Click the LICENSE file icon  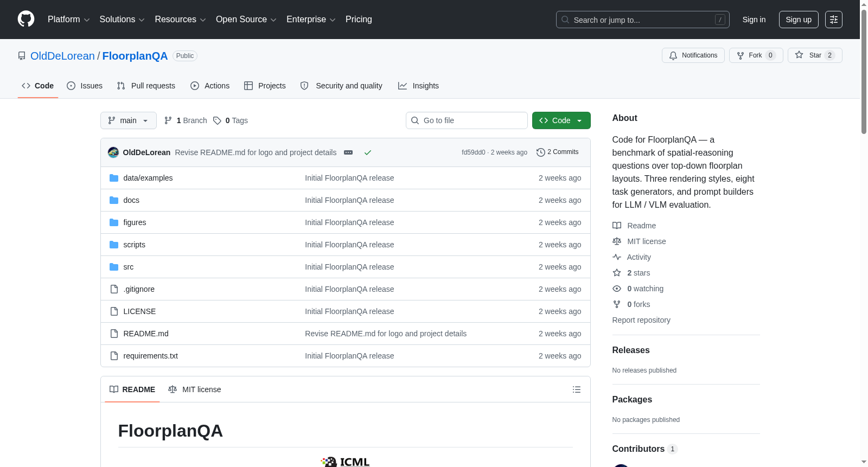[114, 311]
